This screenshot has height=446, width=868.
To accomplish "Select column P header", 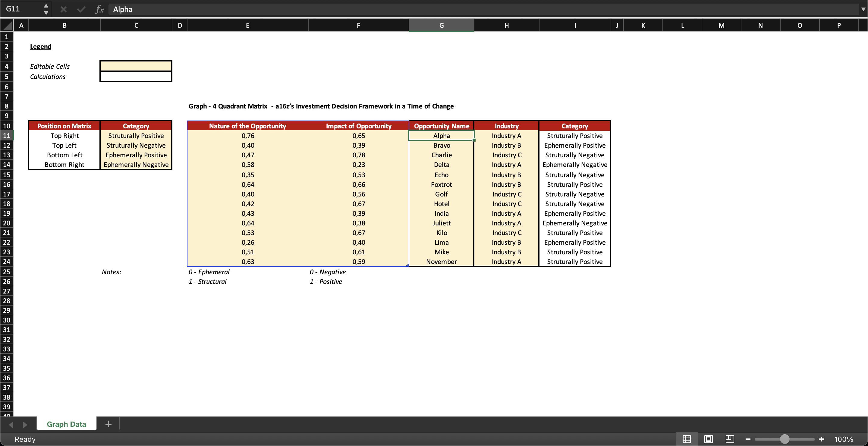I will tap(839, 25).
